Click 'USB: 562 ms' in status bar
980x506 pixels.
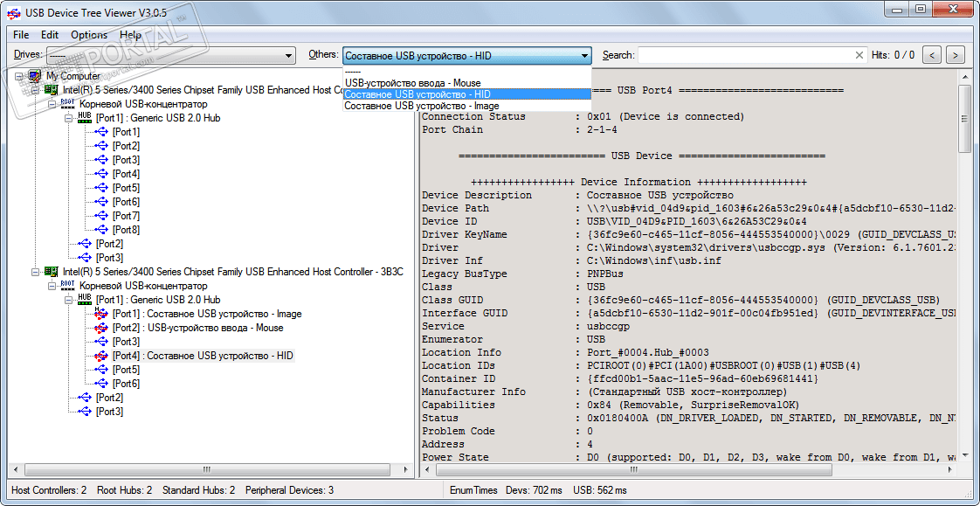point(600,490)
